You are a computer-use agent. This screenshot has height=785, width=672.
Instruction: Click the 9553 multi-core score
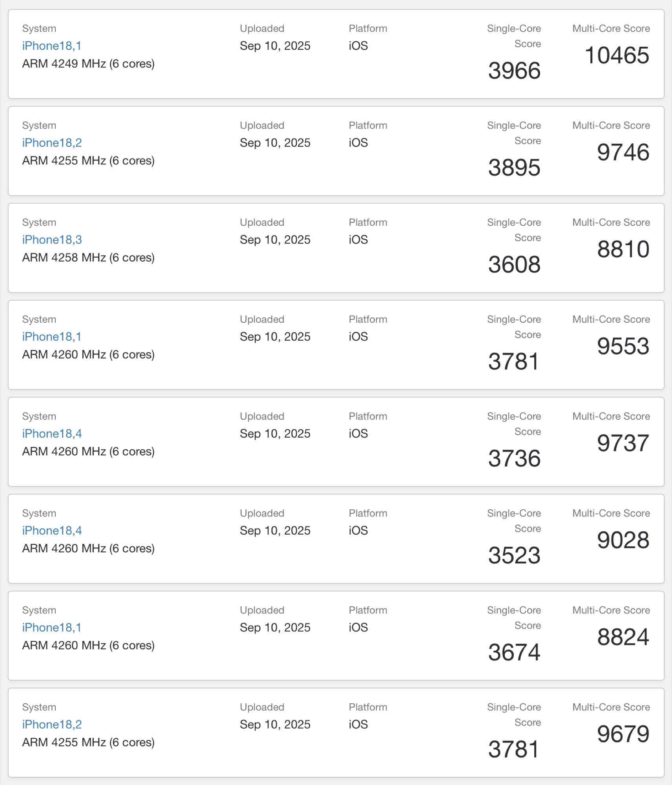(x=623, y=346)
